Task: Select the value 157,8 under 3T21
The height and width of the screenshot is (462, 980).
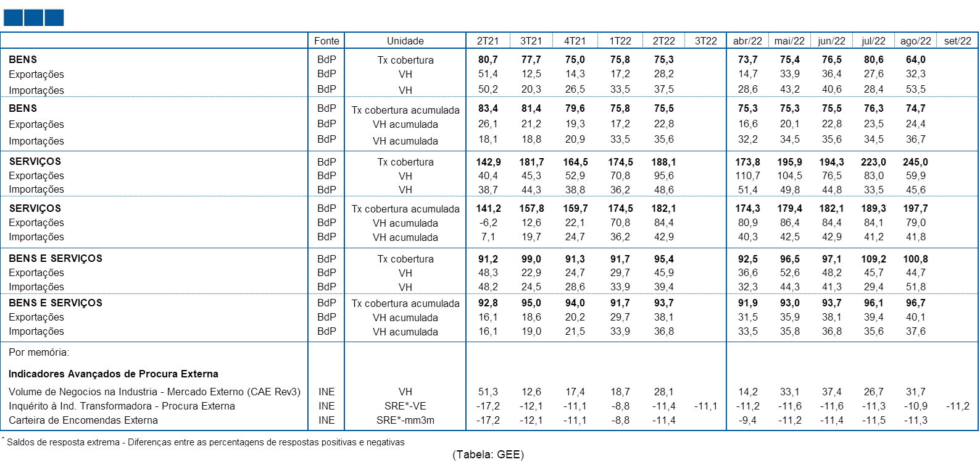Action: 531,208
